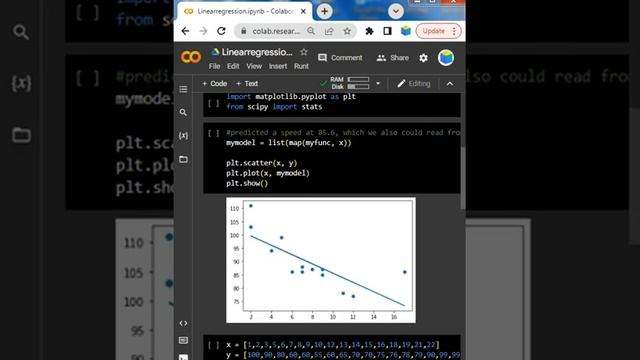Click the address bar URL field

276,31
